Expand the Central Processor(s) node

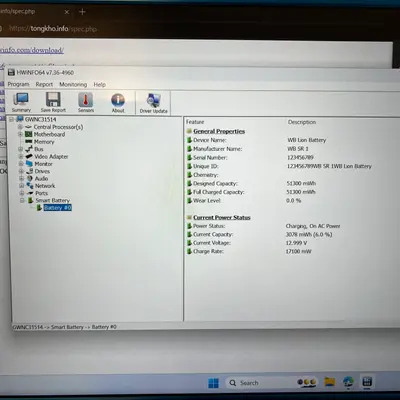pyautogui.click(x=20, y=127)
